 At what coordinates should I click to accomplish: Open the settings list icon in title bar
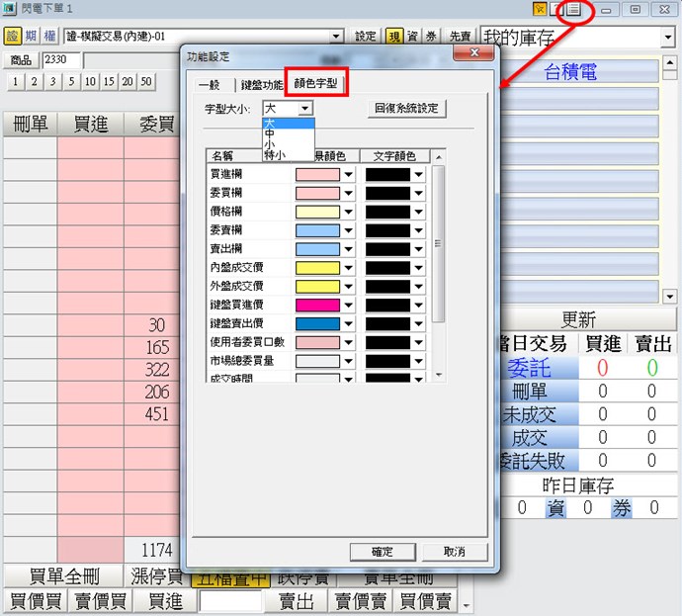pyautogui.click(x=573, y=9)
